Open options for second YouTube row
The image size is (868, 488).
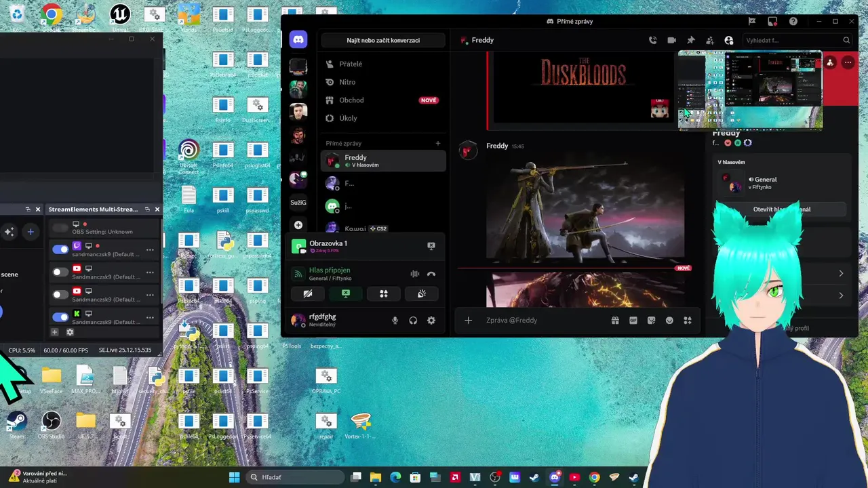(150, 294)
